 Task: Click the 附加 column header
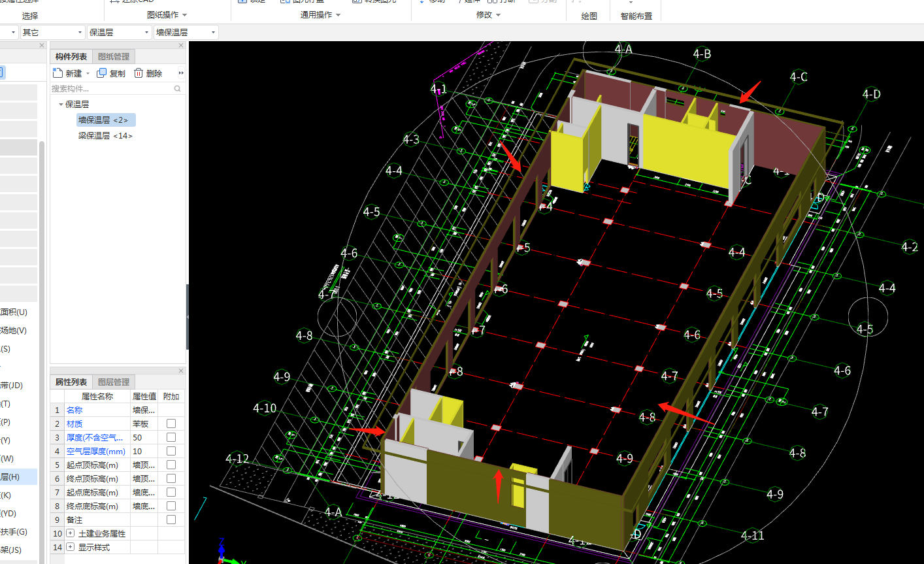click(x=171, y=396)
